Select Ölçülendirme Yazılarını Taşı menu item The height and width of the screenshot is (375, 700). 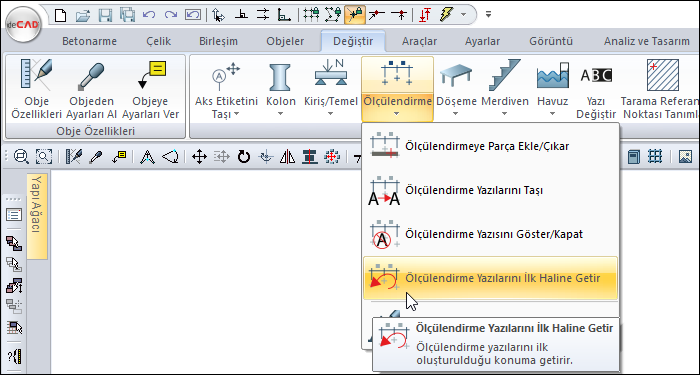[490, 190]
